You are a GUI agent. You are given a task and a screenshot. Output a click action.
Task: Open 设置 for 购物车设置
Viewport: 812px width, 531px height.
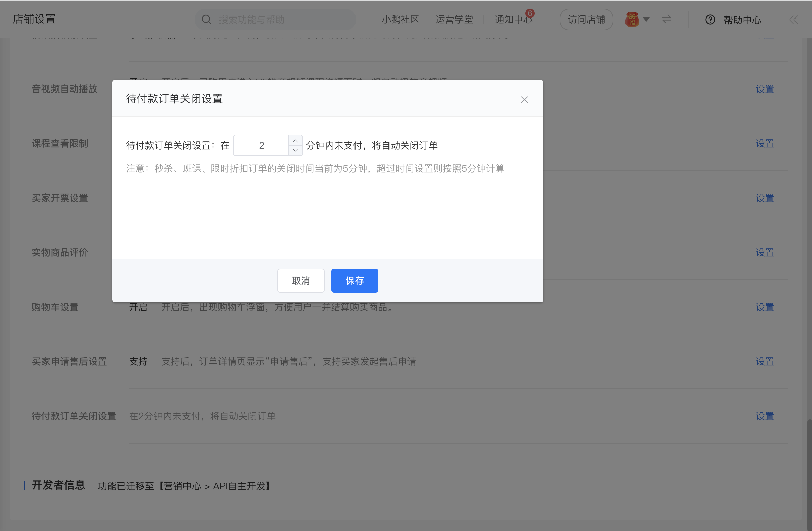(765, 307)
